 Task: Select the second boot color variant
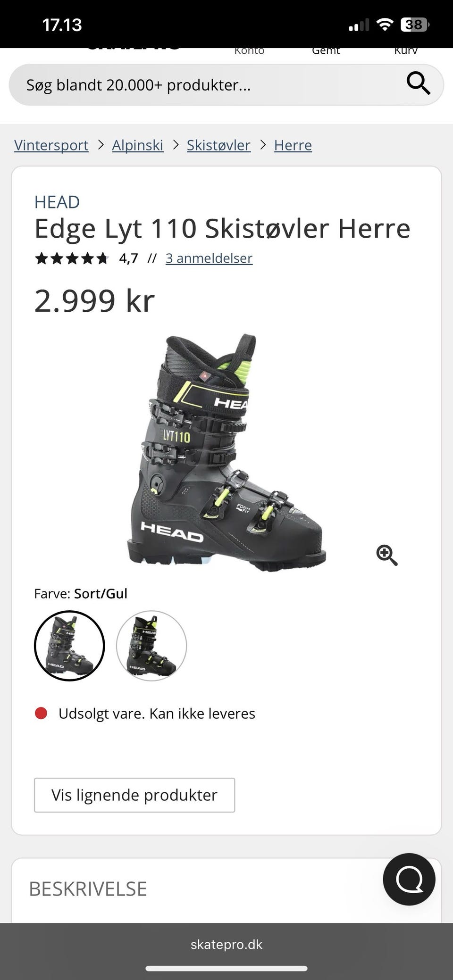click(x=151, y=646)
